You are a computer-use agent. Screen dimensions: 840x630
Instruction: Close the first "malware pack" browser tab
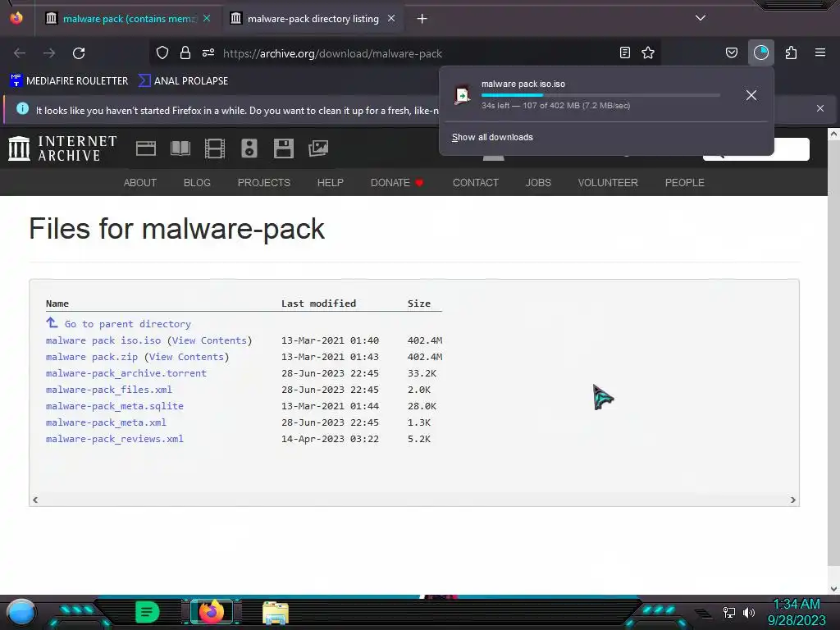(207, 19)
